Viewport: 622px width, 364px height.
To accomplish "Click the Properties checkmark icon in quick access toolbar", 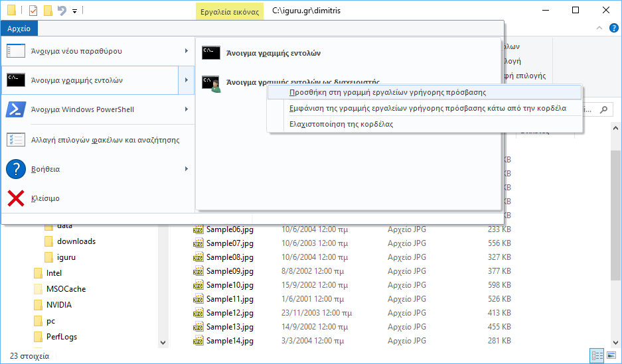I will (x=33, y=11).
